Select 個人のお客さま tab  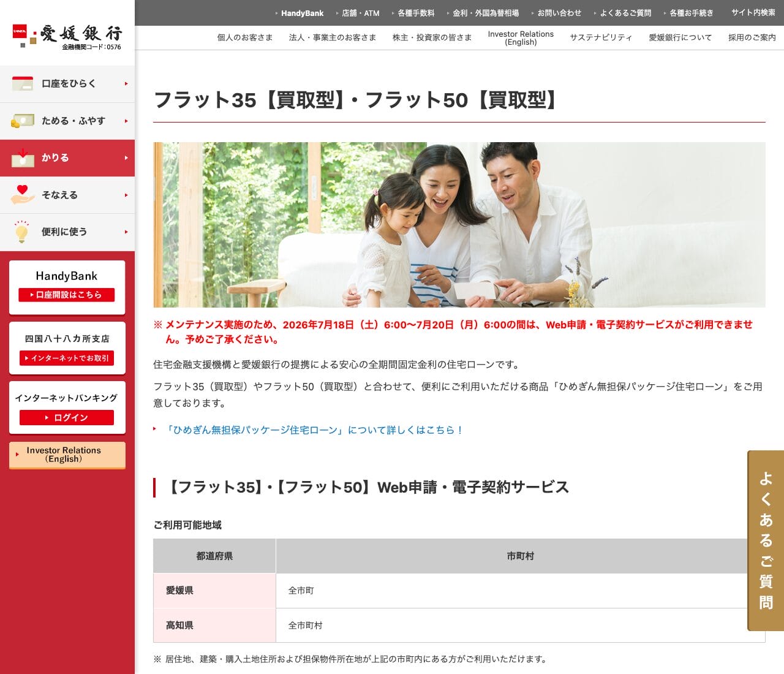pos(245,37)
